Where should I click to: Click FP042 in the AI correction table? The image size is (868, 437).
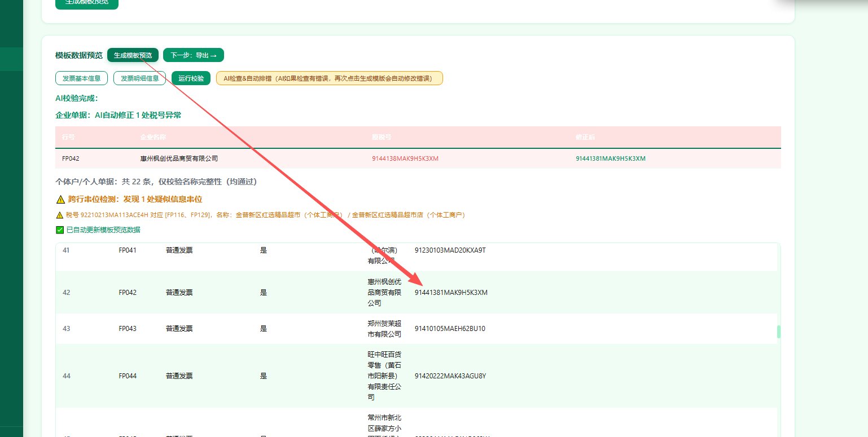(71, 158)
